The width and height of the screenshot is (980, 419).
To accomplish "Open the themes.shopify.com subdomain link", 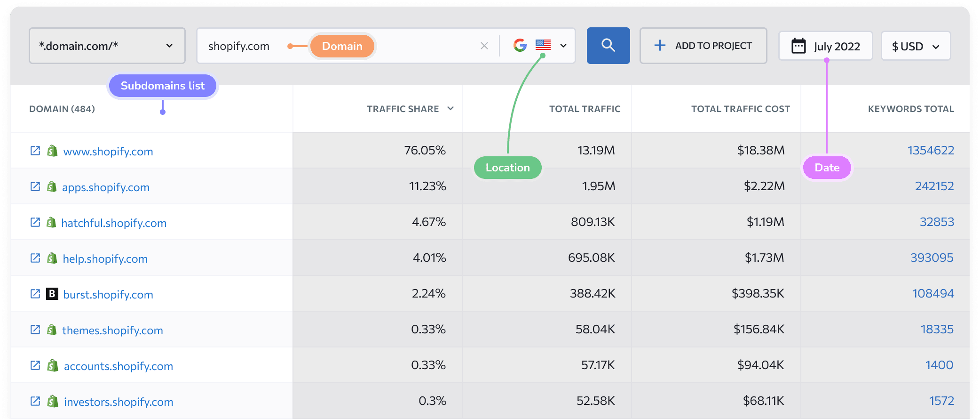I will pyautogui.click(x=113, y=330).
